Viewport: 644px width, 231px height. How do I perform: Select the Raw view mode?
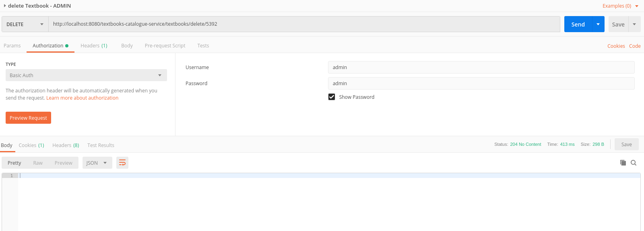[38, 163]
